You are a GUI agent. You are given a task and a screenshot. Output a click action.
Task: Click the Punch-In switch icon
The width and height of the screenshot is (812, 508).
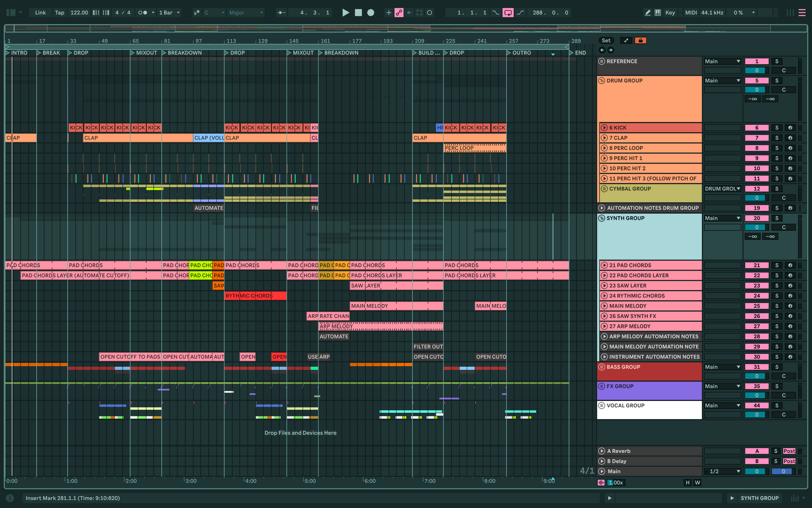(496, 13)
